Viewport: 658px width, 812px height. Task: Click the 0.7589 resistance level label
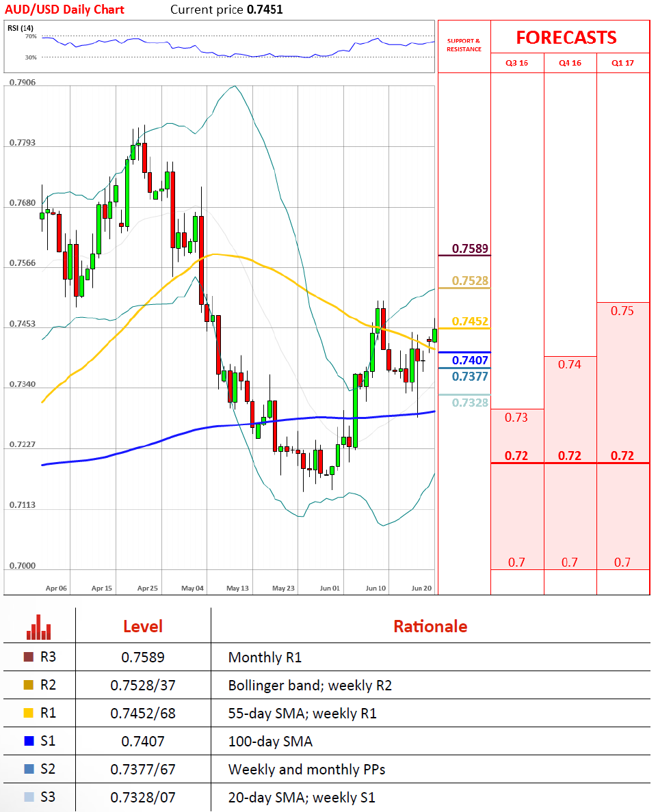[x=470, y=249]
